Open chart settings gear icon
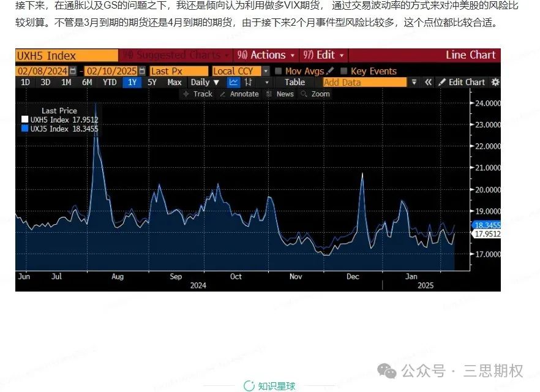 tap(495, 82)
